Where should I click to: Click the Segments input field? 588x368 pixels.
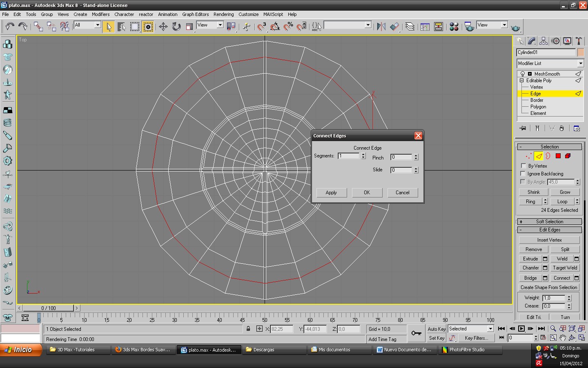(349, 156)
